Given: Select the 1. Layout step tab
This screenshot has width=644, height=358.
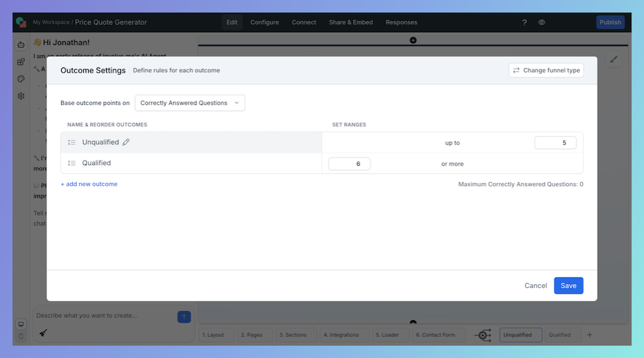Looking at the screenshot, I should (216, 335).
